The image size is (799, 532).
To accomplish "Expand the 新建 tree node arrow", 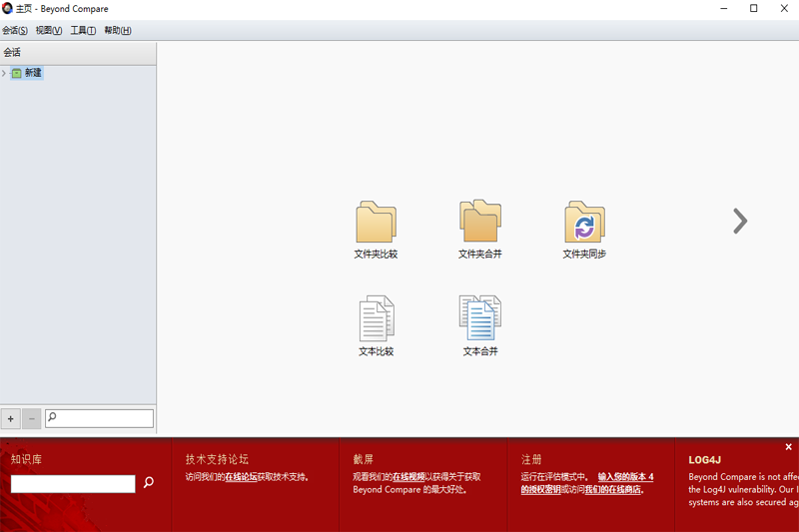I will coord(4,73).
